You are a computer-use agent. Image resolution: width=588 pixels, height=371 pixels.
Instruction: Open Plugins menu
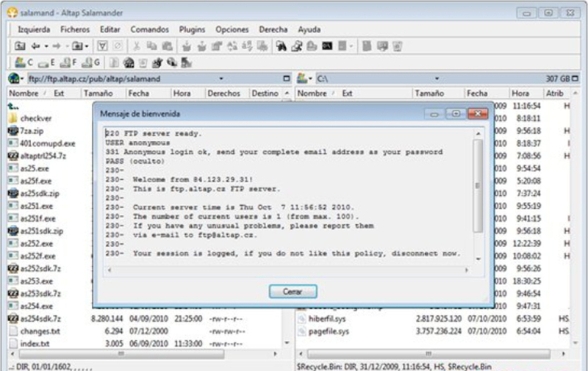coord(192,29)
